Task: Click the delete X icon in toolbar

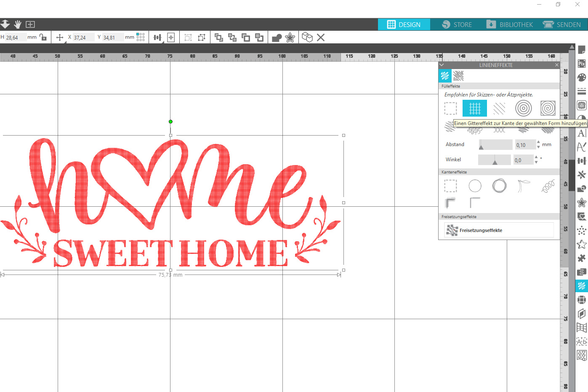Action: click(x=321, y=37)
